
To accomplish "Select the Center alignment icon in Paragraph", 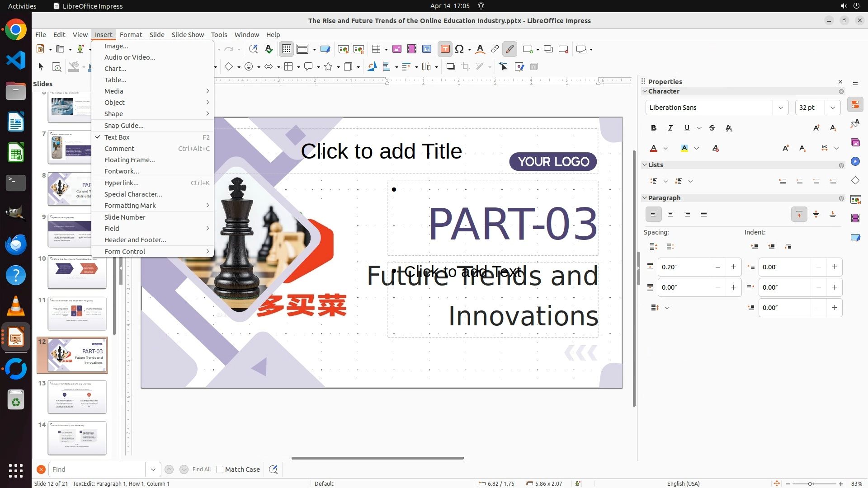I will (x=670, y=214).
